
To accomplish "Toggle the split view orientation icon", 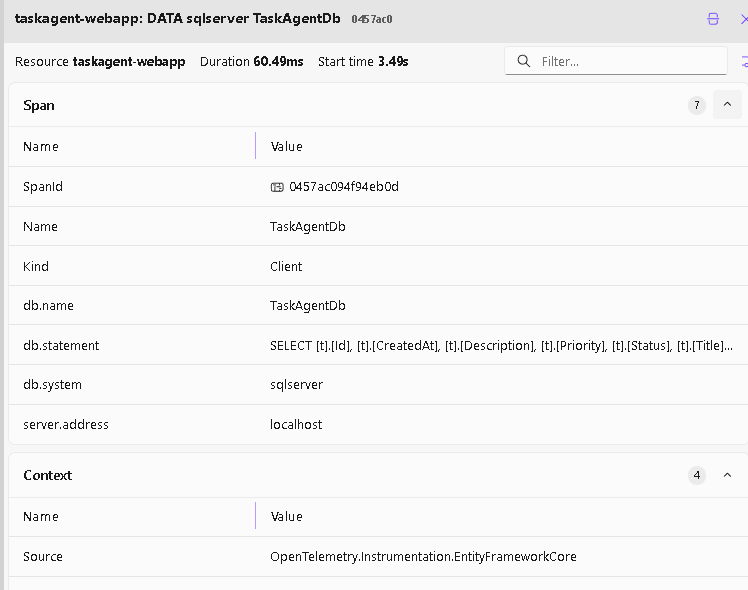I will (x=713, y=19).
